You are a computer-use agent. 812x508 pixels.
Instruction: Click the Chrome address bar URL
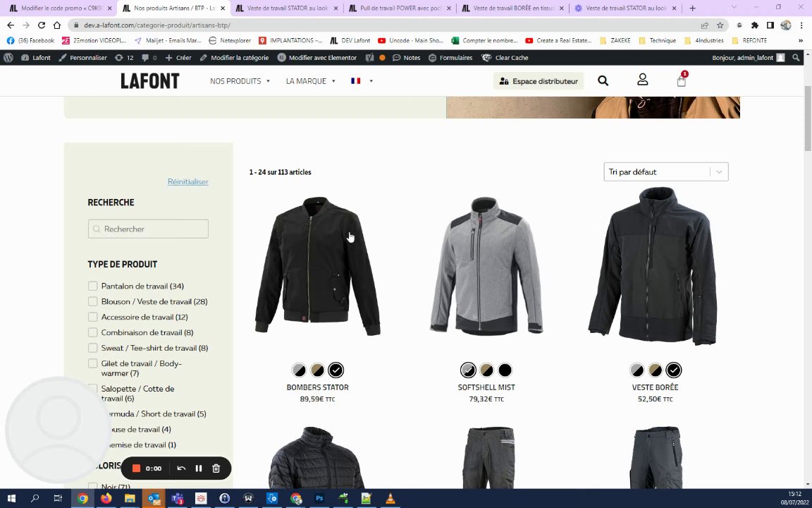click(157, 25)
